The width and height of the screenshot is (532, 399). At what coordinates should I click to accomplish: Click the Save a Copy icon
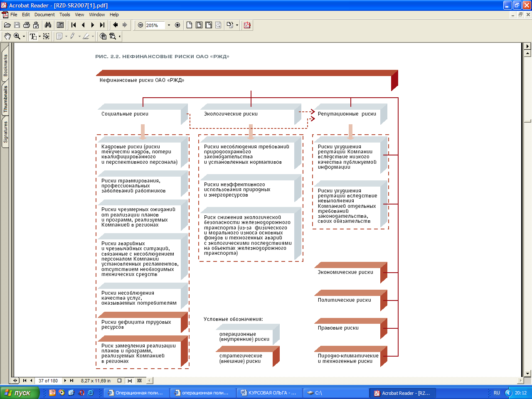tap(17, 25)
